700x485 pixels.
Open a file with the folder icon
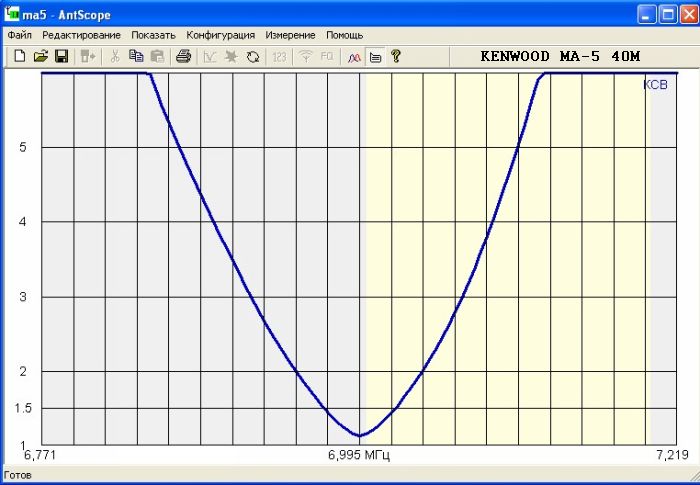click(40, 57)
